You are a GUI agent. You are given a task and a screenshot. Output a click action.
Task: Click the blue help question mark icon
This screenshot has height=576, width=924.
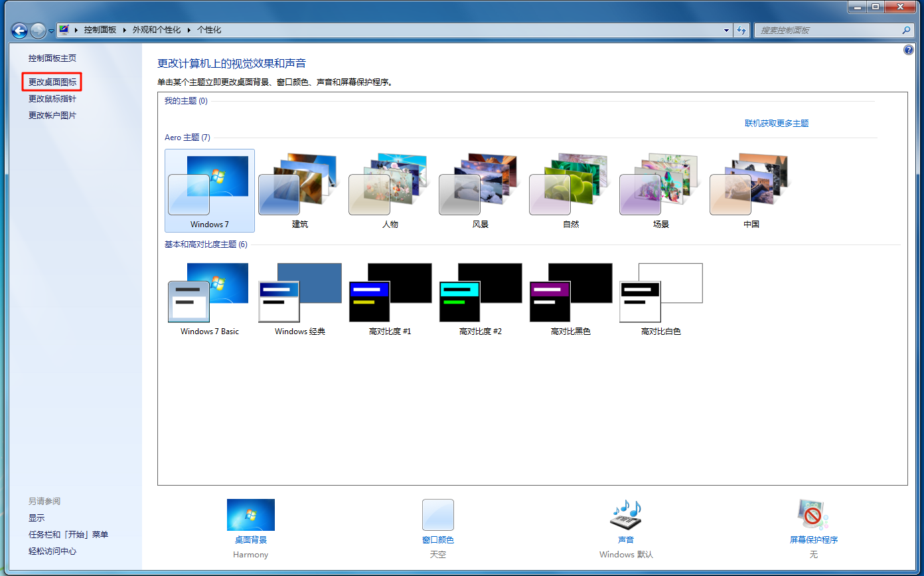point(909,50)
